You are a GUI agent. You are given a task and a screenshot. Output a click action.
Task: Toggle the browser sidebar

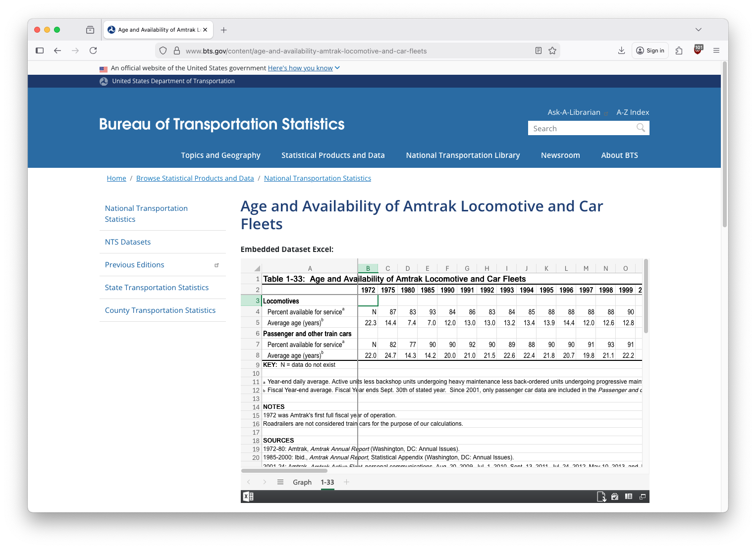coord(40,50)
